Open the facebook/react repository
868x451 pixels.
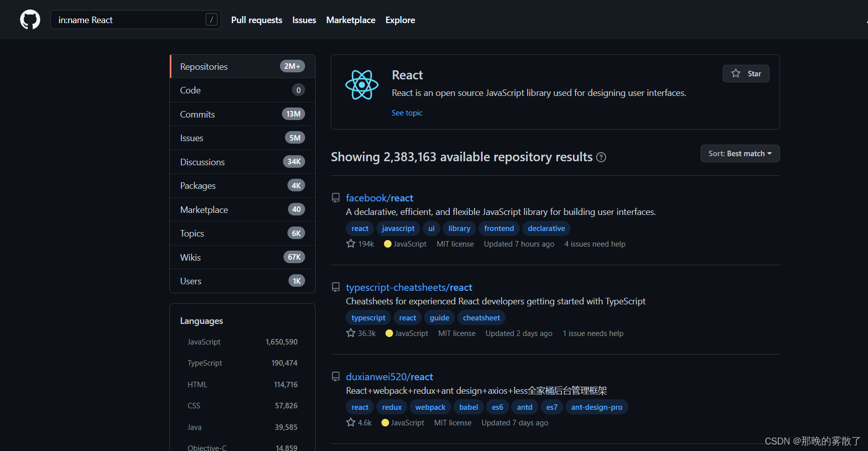[x=379, y=198]
